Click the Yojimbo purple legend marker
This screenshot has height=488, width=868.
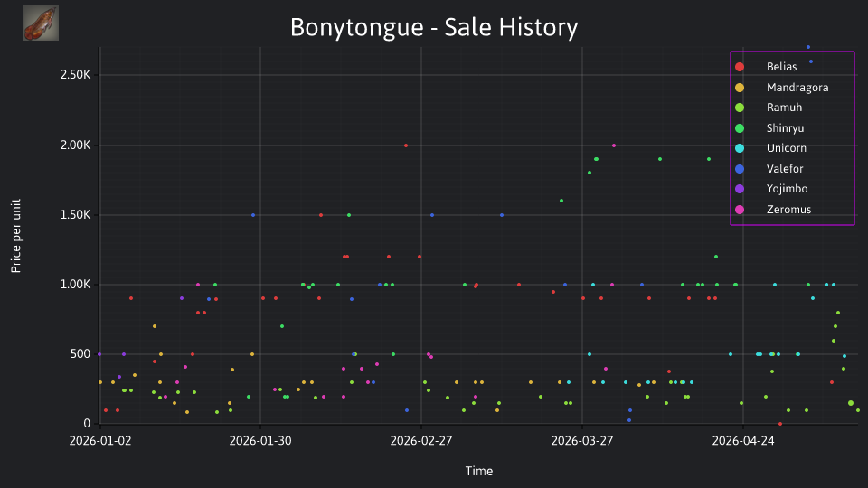[x=740, y=189]
